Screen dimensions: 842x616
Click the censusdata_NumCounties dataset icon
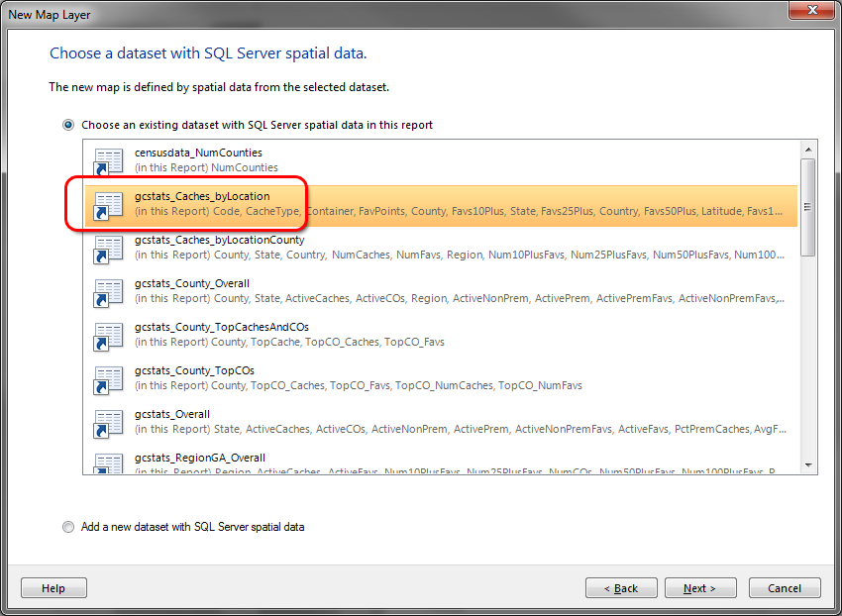point(107,161)
